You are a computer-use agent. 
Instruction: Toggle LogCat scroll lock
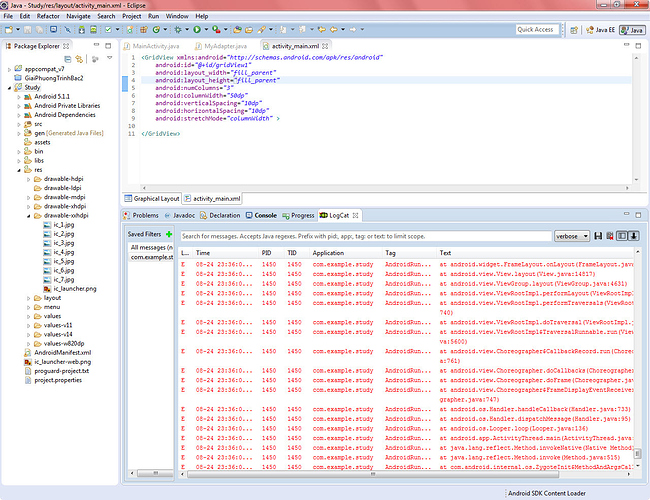(x=633, y=236)
